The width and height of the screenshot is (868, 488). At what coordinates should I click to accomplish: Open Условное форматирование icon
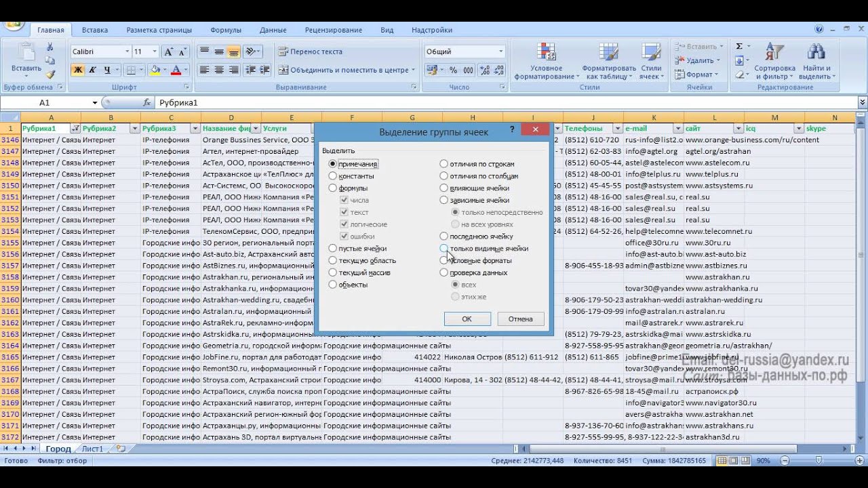click(x=546, y=61)
